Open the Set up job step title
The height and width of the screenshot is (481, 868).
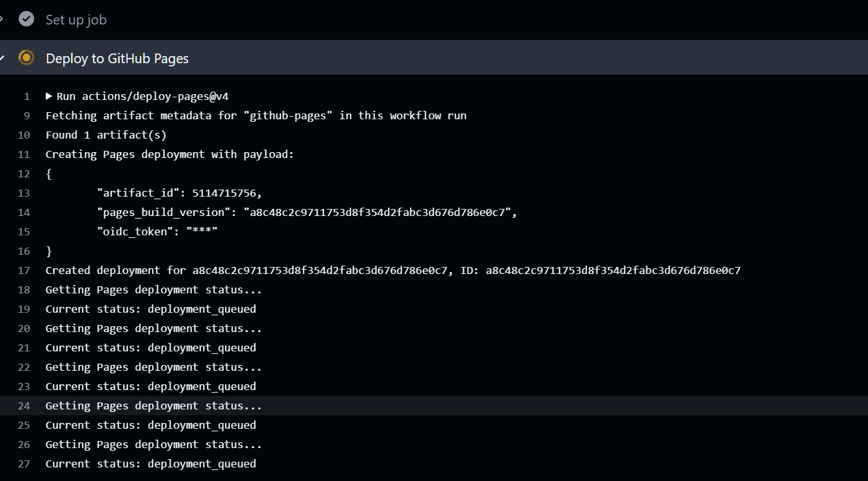pyautogui.click(x=76, y=20)
